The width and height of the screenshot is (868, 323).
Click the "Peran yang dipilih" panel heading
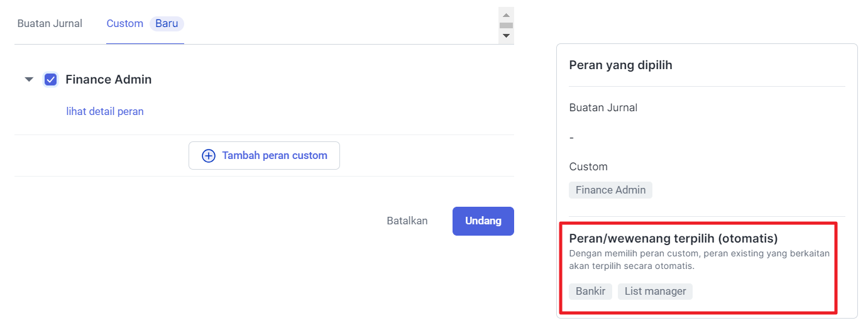[620, 65]
